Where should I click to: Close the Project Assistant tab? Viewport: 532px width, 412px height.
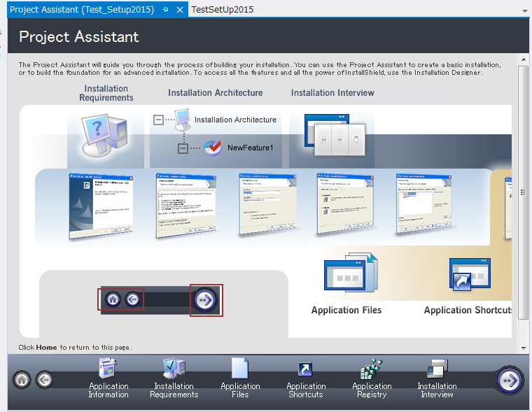coord(180,10)
